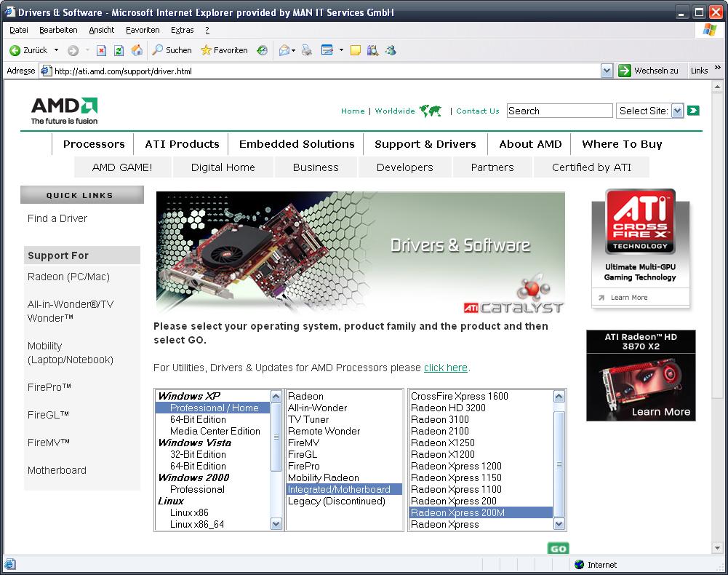This screenshot has width=728, height=575.
Task: Click the edit page toolbar icon
Action: pyautogui.click(x=327, y=50)
